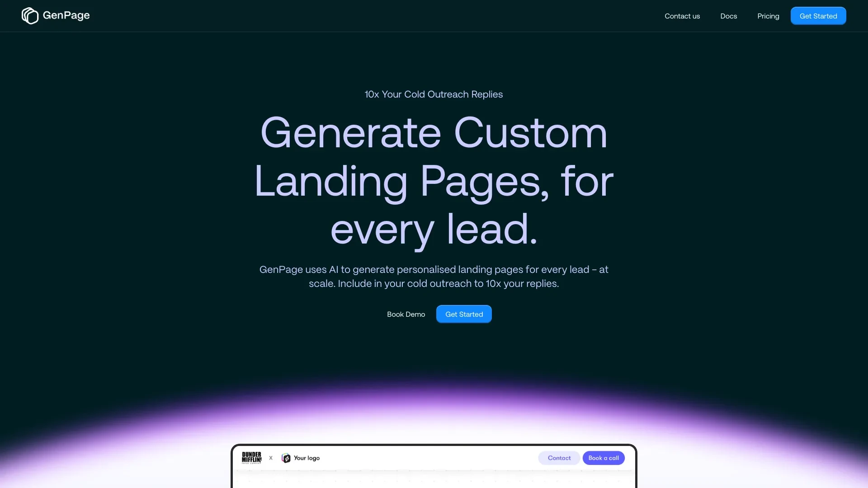Screen dimensions: 868x488
Task: Click the Dunder Mifflin logo in preview
Action: coord(251,457)
